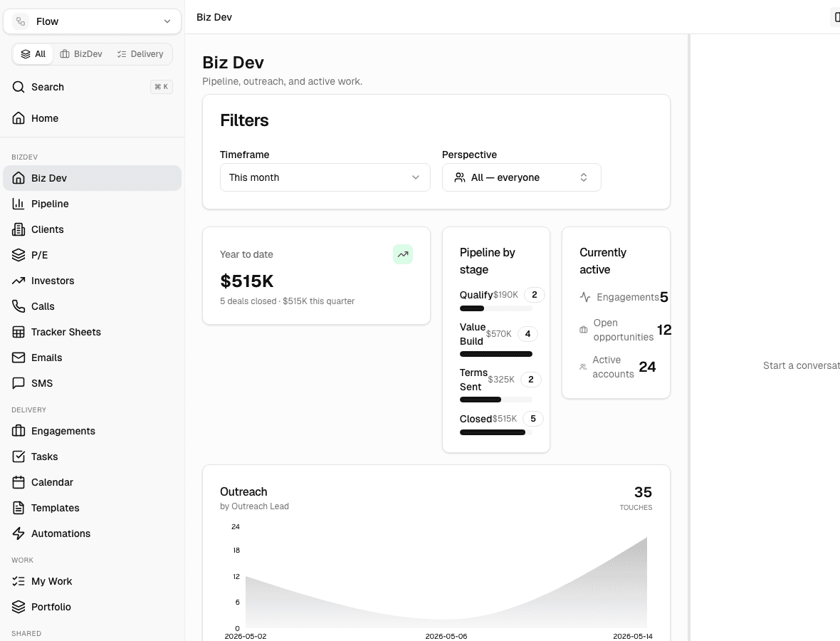Click the Engagements pulse icon in Currently active

pyautogui.click(x=585, y=297)
